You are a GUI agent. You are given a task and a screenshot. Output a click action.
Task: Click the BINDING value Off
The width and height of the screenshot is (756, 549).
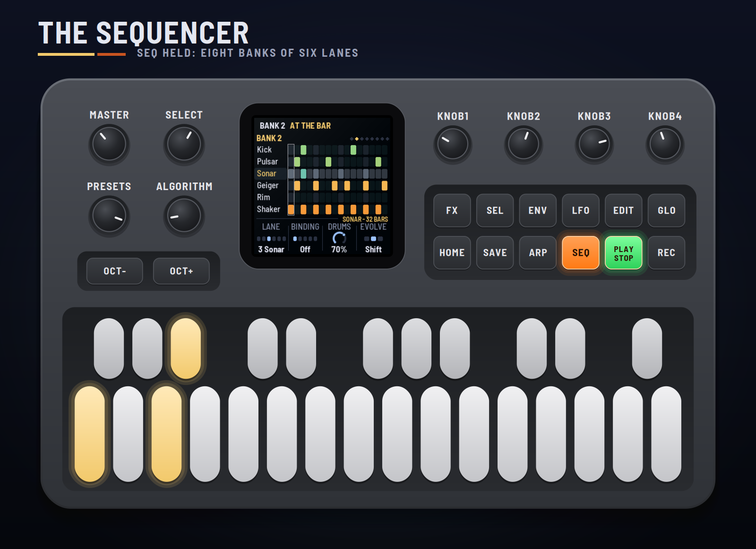tap(305, 249)
